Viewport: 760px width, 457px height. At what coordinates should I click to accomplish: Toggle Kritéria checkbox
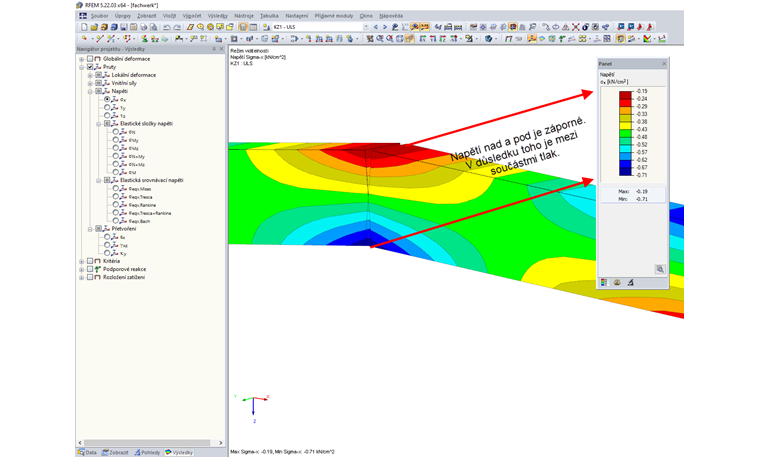click(90, 261)
